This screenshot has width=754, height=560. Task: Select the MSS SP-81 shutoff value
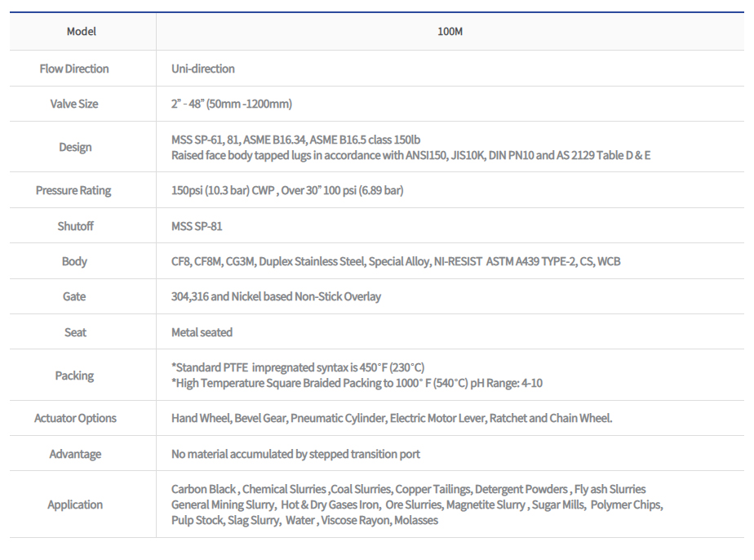[x=196, y=225]
